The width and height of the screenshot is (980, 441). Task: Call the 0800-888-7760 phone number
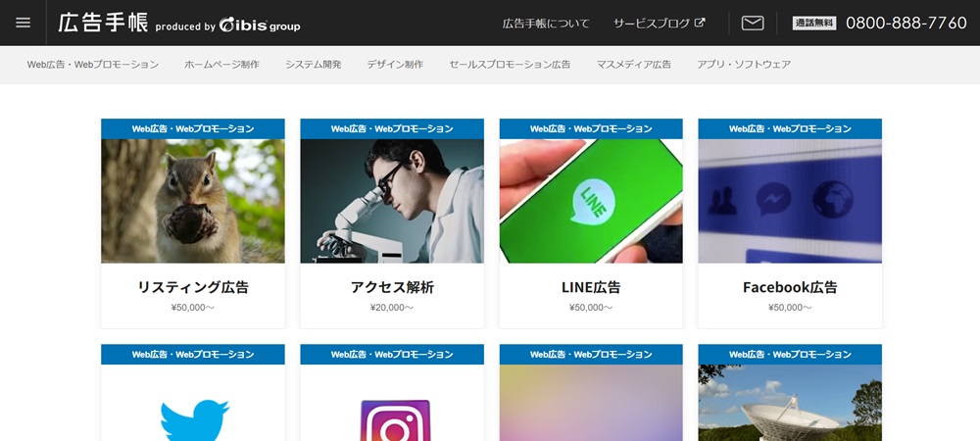[x=906, y=24]
